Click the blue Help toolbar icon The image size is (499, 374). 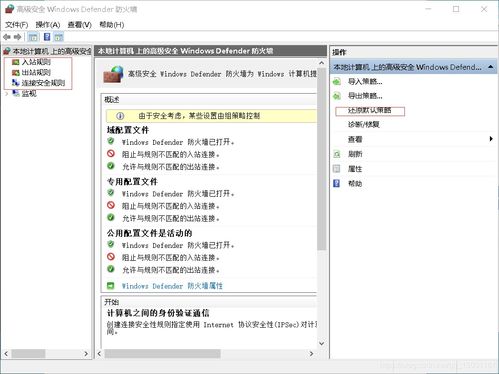tap(47, 37)
